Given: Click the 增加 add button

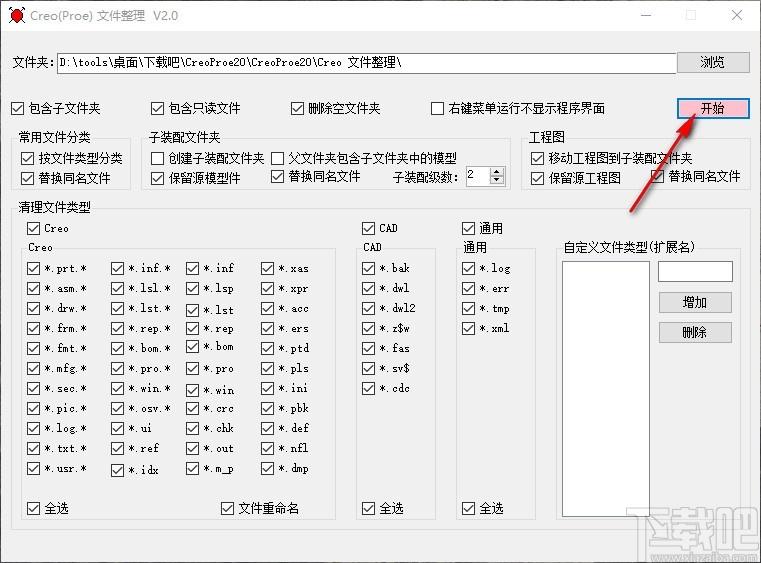Looking at the screenshot, I should pos(695,302).
